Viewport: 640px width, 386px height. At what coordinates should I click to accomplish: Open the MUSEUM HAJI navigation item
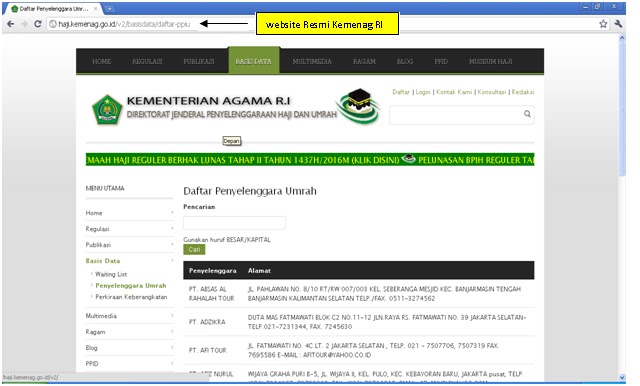tap(491, 62)
